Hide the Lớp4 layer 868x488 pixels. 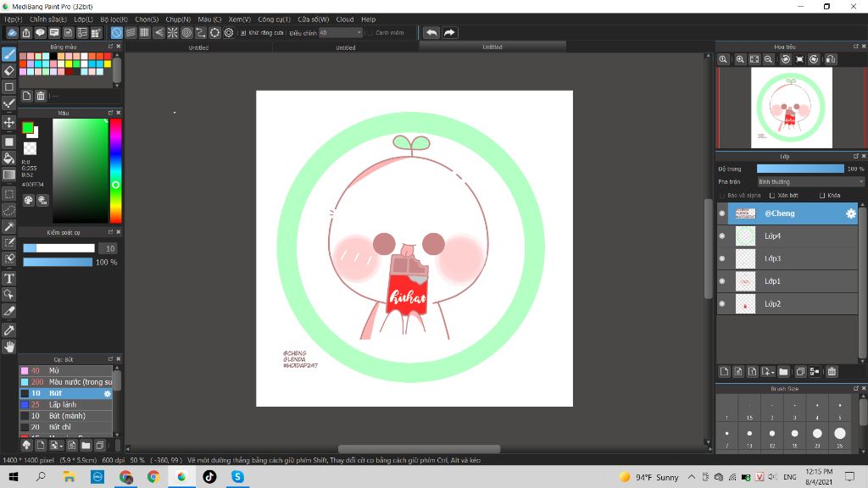(x=722, y=236)
